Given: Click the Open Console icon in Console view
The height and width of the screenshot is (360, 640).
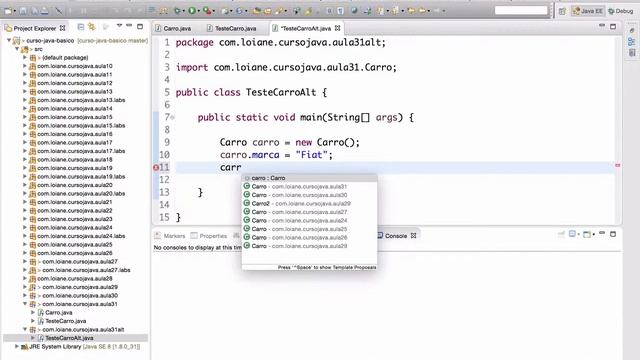Looking at the screenshot, I should pyautogui.click(x=587, y=234).
